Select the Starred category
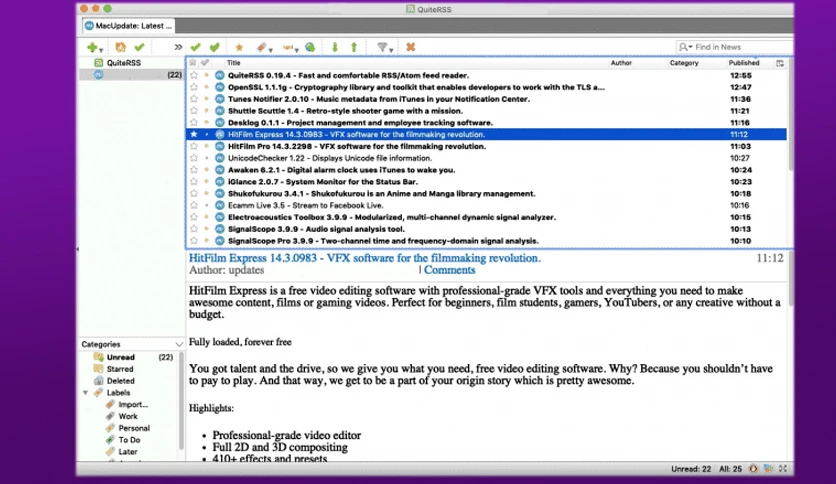 120,369
